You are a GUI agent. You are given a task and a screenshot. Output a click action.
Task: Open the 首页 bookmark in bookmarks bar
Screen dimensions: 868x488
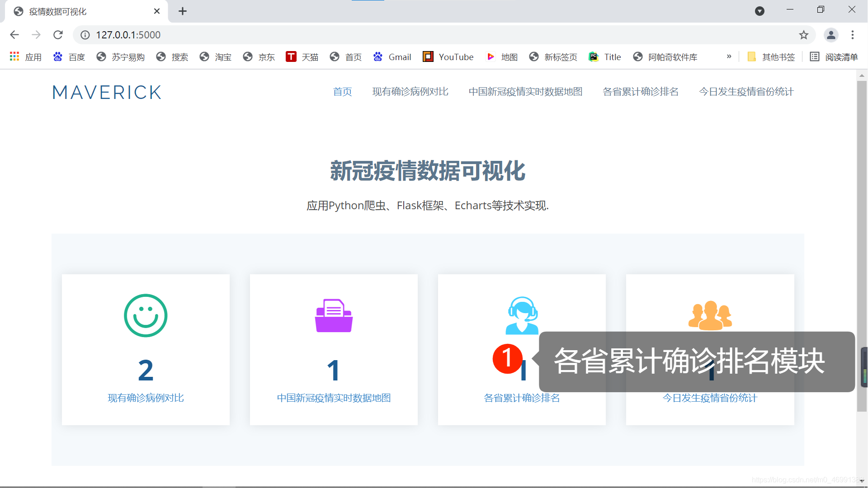point(346,57)
